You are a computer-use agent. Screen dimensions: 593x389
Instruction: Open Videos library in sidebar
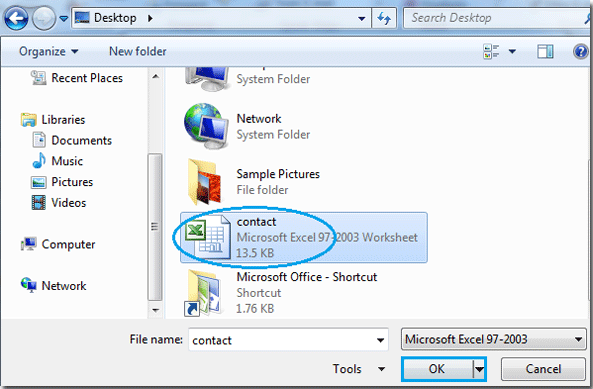coord(68,203)
